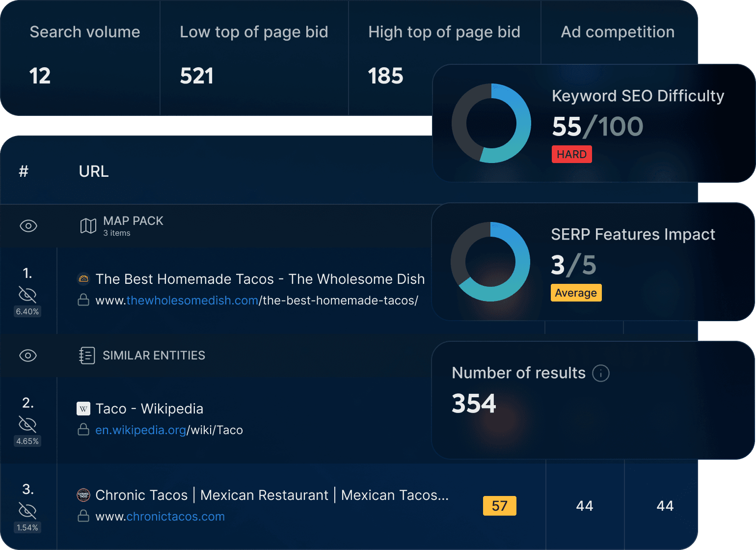Click the info icon next to Number of results

tap(601, 373)
